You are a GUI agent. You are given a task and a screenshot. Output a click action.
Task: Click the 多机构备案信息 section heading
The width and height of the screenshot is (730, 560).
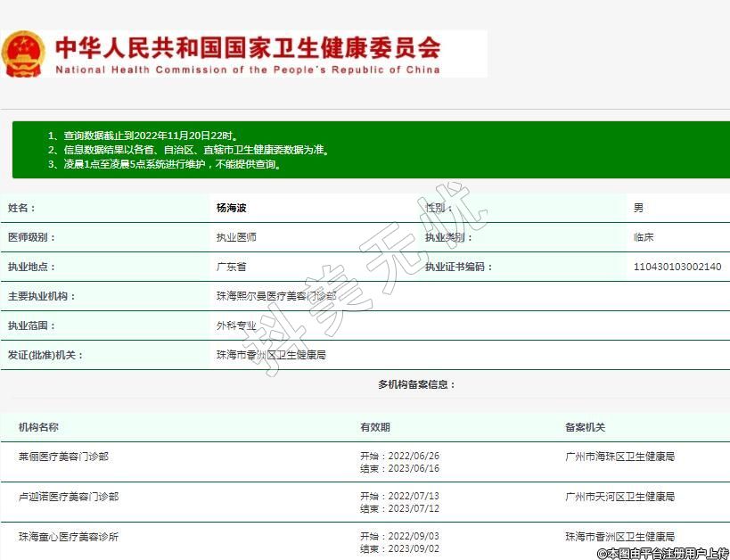(x=416, y=384)
